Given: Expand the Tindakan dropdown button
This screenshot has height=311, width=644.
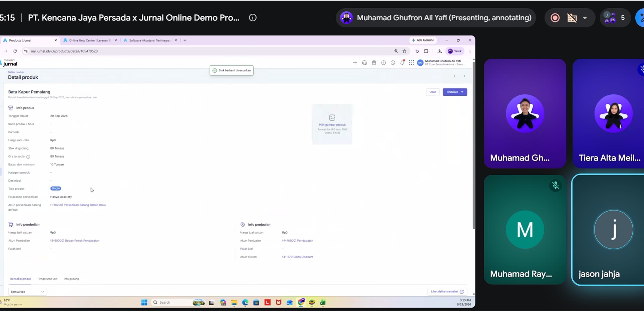Looking at the screenshot, I should coord(455,92).
